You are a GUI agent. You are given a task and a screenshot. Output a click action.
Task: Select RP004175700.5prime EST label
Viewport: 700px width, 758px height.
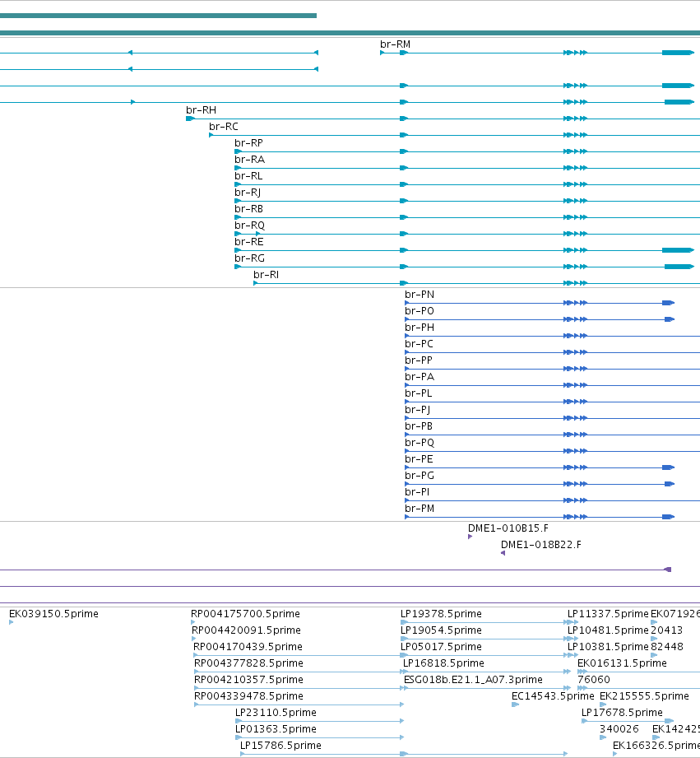click(x=245, y=613)
